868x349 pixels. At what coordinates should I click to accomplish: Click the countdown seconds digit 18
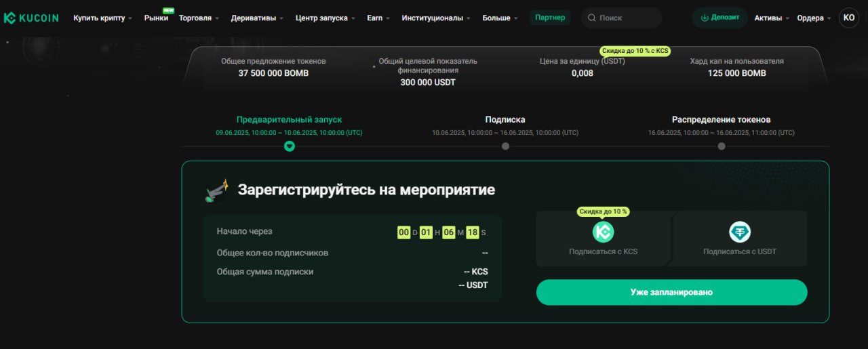pos(473,232)
